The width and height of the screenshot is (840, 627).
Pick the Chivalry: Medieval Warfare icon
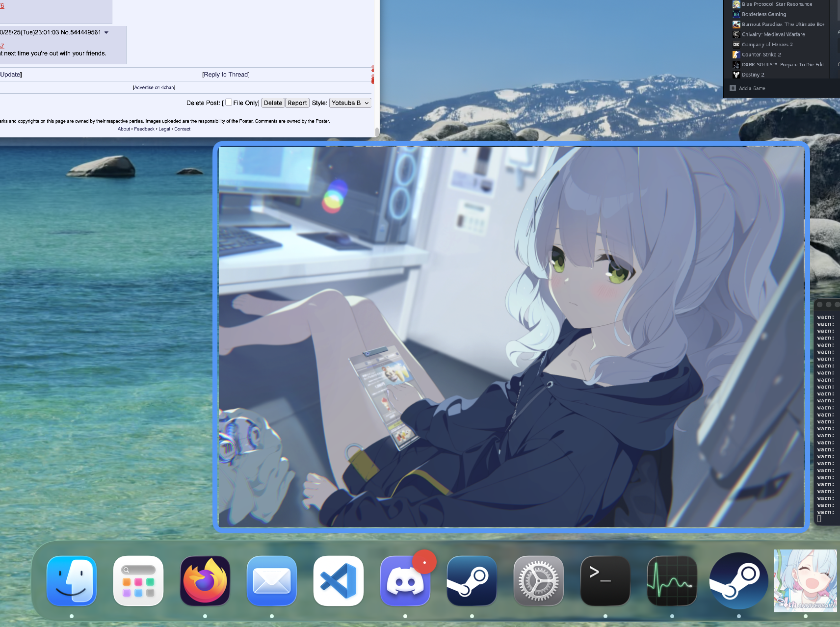click(736, 34)
